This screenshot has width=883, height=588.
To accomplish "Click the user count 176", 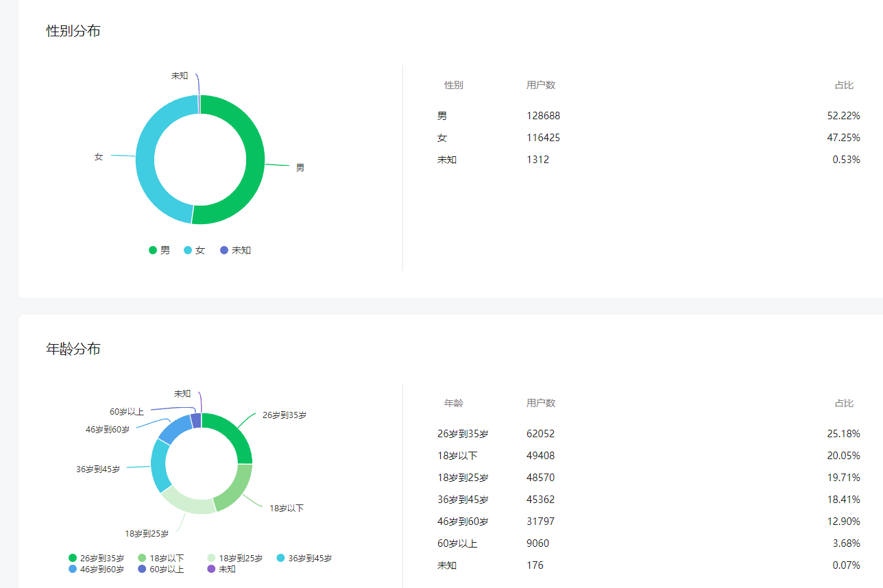I will tap(535, 565).
